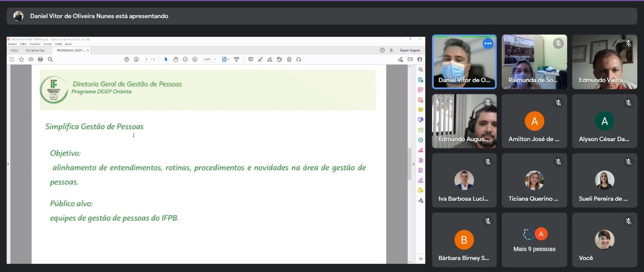Click the muted mic on Amilton José's tile
The height and width of the screenshot is (272, 644).
pyautogui.click(x=558, y=103)
